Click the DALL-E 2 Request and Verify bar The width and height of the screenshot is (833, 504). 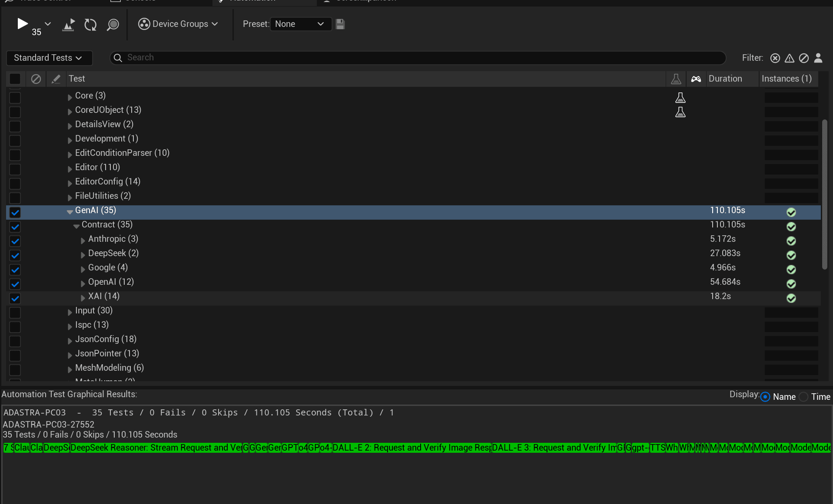point(412,448)
